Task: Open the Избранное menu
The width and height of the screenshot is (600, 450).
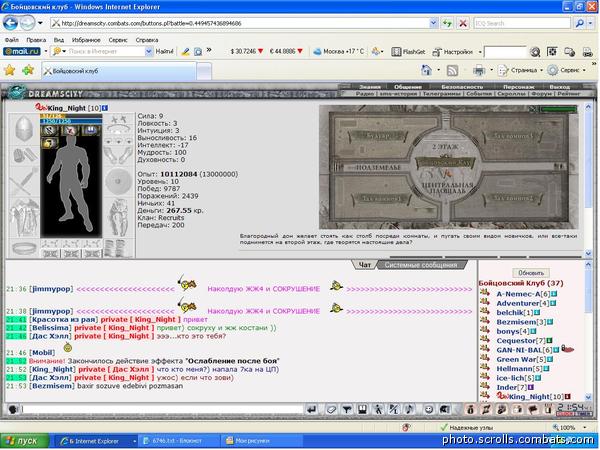Action: coord(86,40)
